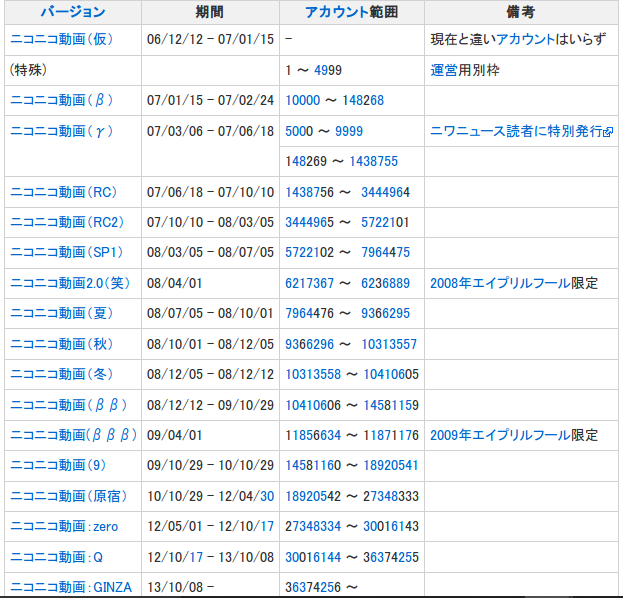Select the account range 11856634 ~ 11871176

352,435
